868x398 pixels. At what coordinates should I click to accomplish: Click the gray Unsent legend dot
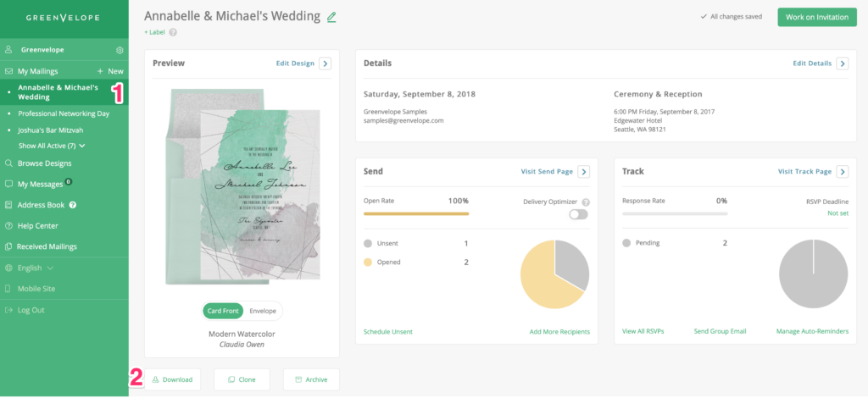click(368, 244)
